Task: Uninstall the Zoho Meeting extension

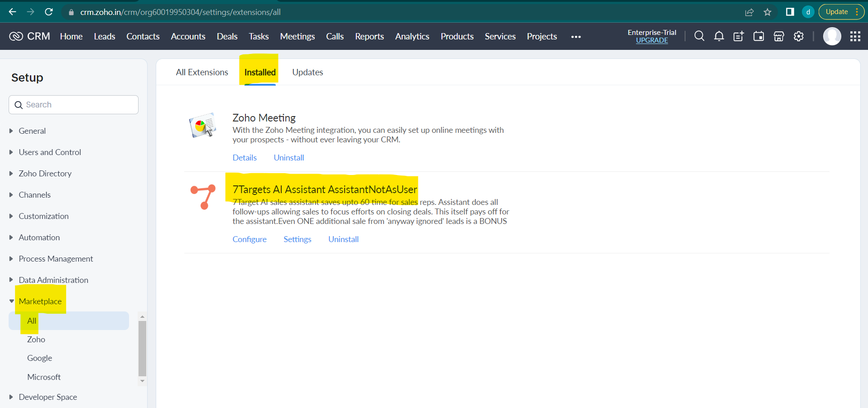Action: pyautogui.click(x=288, y=158)
